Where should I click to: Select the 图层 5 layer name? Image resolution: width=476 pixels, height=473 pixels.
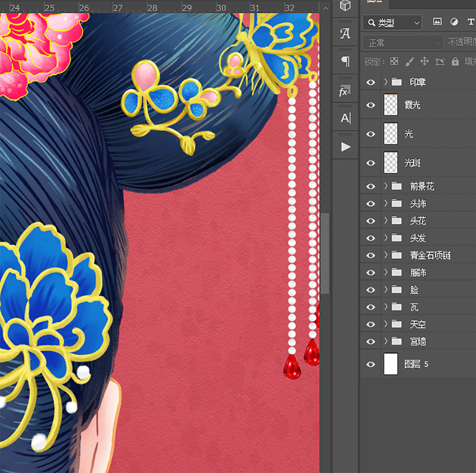416,364
